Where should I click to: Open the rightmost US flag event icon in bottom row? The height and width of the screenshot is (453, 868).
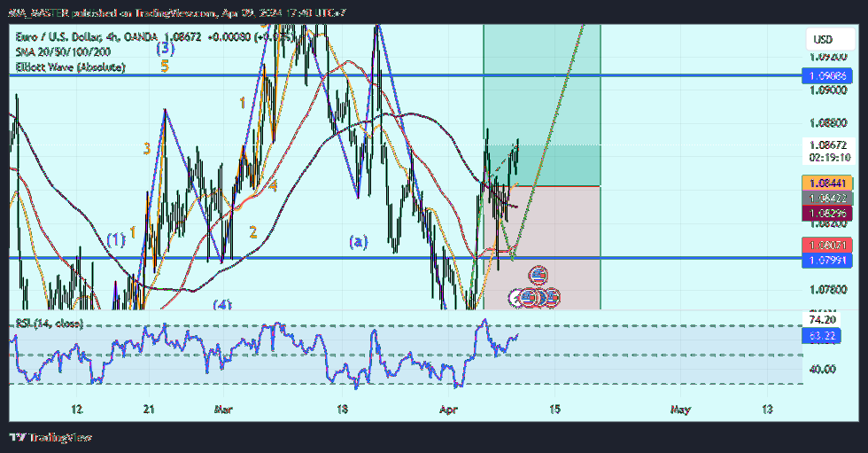click(x=551, y=298)
